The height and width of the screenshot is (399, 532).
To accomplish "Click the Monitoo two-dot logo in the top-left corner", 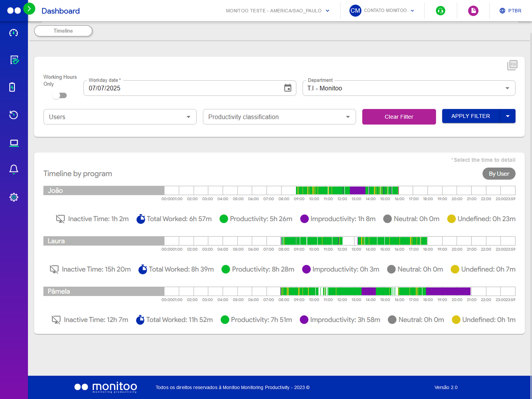I will (14, 11).
